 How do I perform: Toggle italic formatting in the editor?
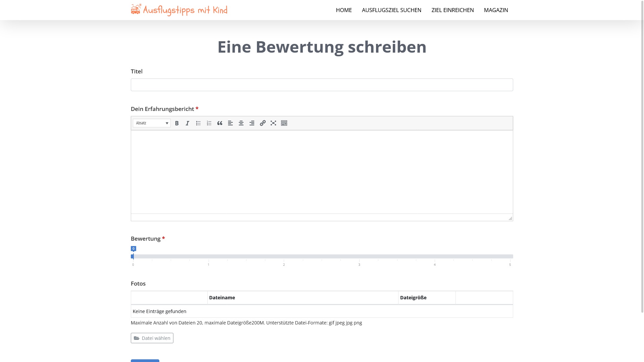[187, 123]
